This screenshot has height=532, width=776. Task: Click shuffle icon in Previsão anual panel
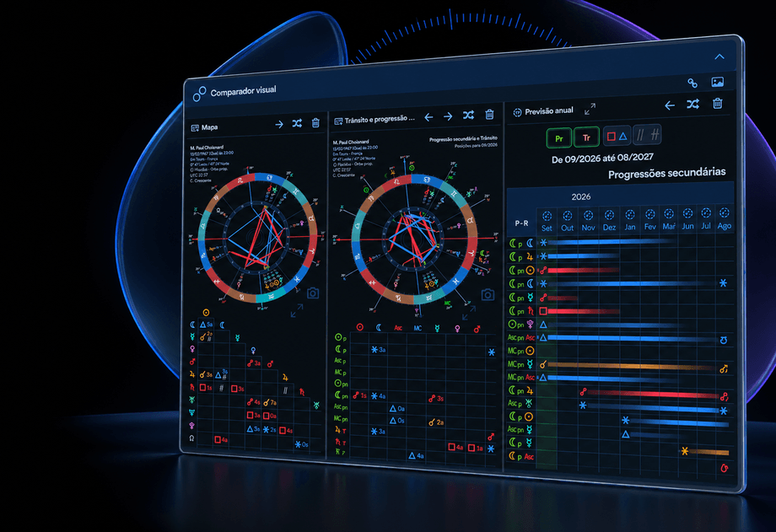click(692, 105)
